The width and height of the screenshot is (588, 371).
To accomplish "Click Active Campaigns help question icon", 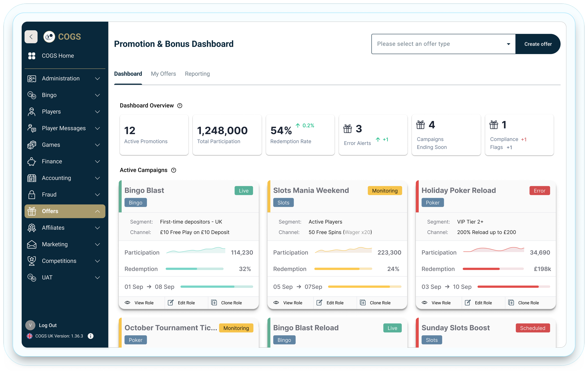I will pyautogui.click(x=174, y=170).
